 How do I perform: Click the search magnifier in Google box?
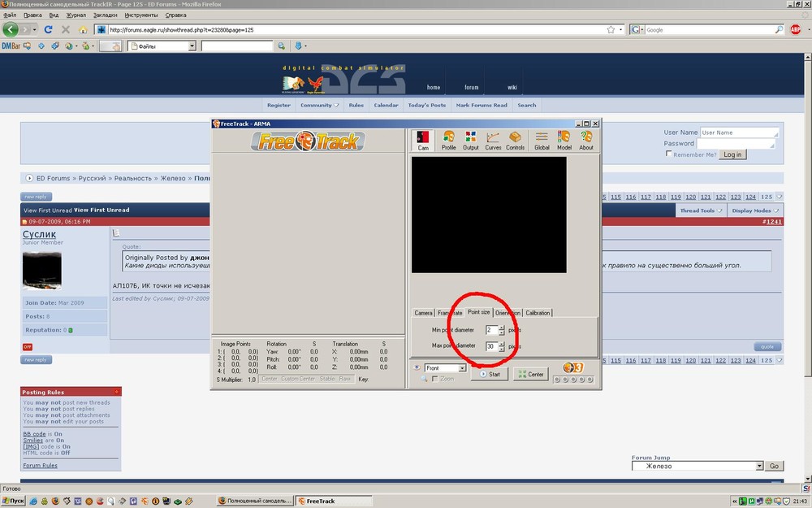click(779, 29)
